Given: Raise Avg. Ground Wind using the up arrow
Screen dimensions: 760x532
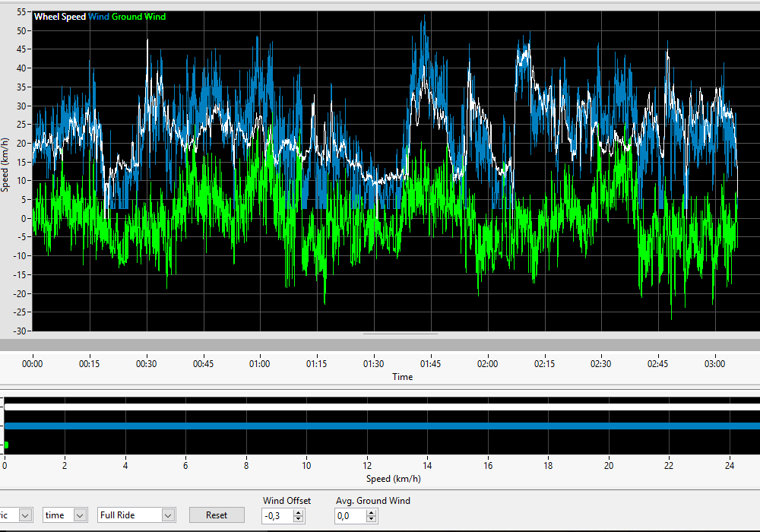Looking at the screenshot, I should (x=371, y=512).
